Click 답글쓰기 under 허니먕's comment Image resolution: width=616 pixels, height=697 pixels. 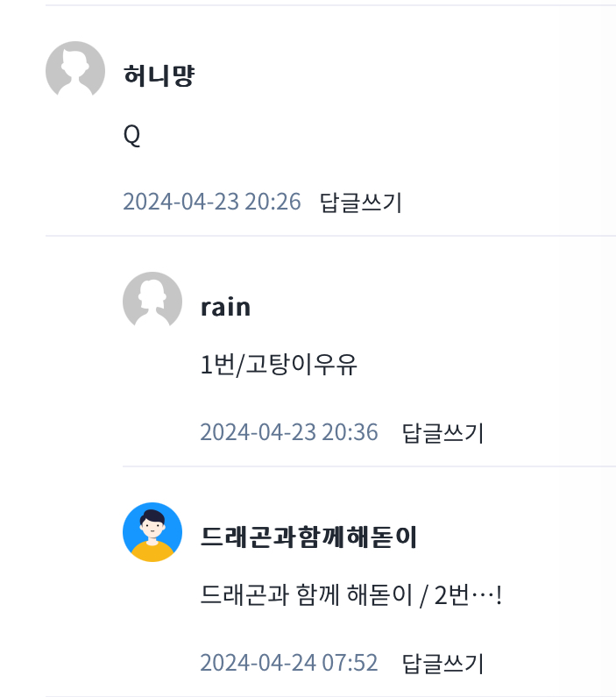(x=361, y=203)
